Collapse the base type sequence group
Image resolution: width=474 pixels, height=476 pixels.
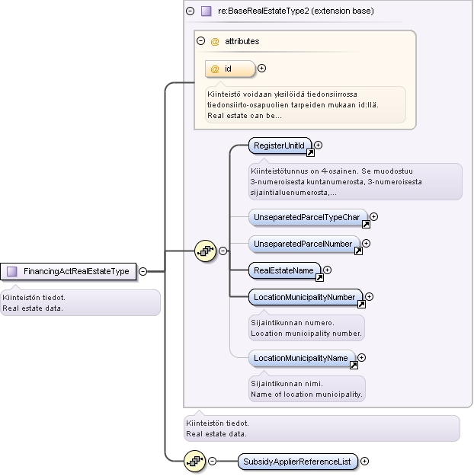click(223, 251)
